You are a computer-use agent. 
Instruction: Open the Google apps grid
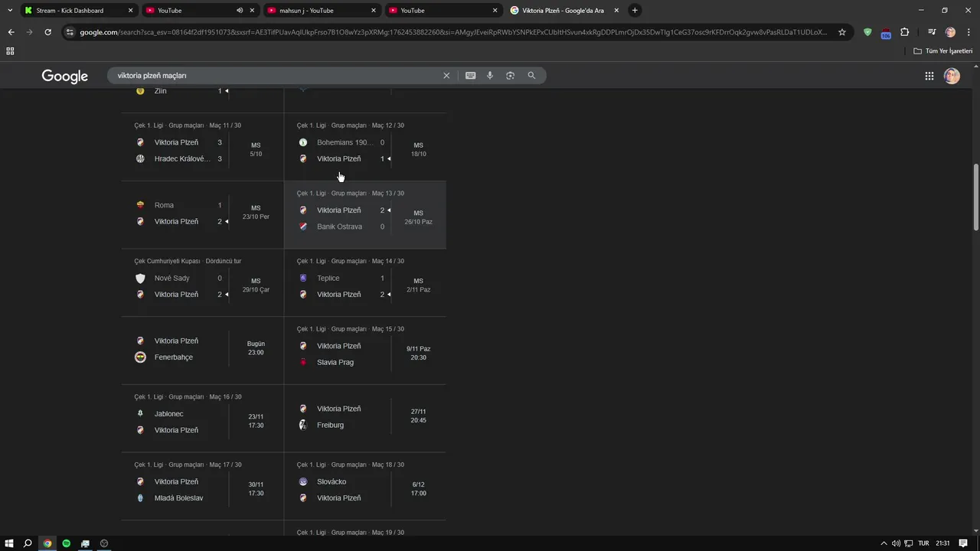tap(929, 76)
